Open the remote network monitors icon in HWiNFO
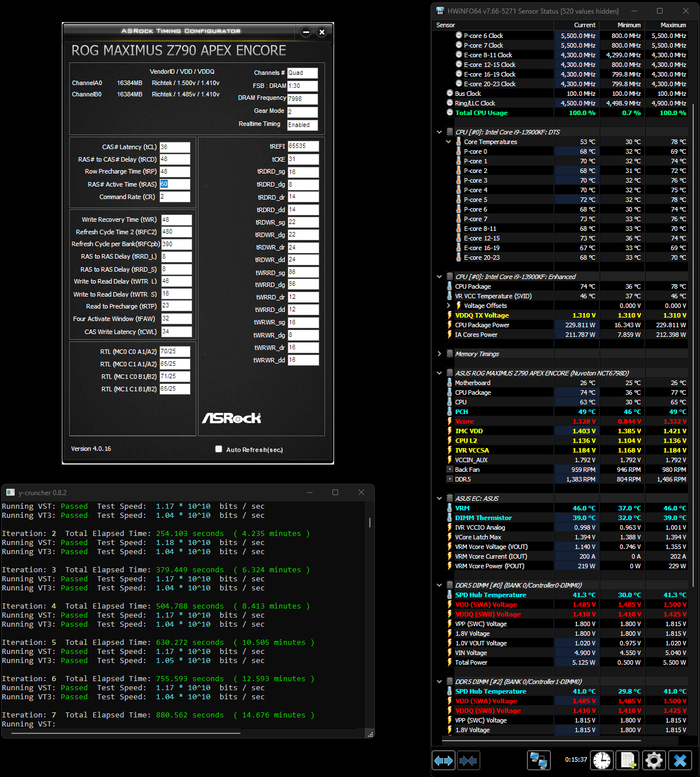700x777 pixels. tap(538, 760)
